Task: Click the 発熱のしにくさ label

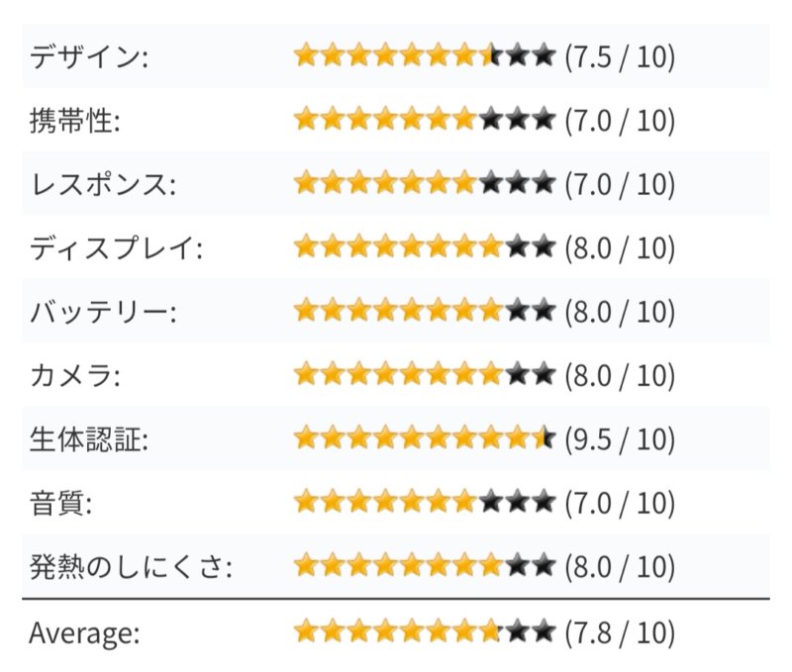Action: coord(131,566)
